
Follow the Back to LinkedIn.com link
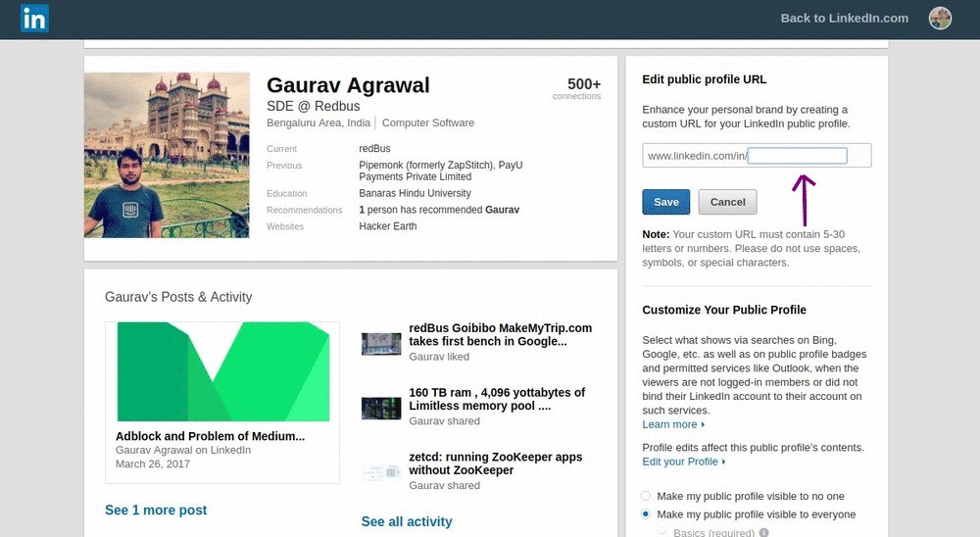[845, 19]
